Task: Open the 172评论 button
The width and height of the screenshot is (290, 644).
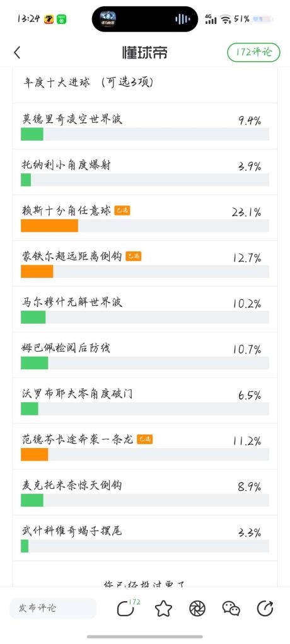Action: tap(253, 52)
